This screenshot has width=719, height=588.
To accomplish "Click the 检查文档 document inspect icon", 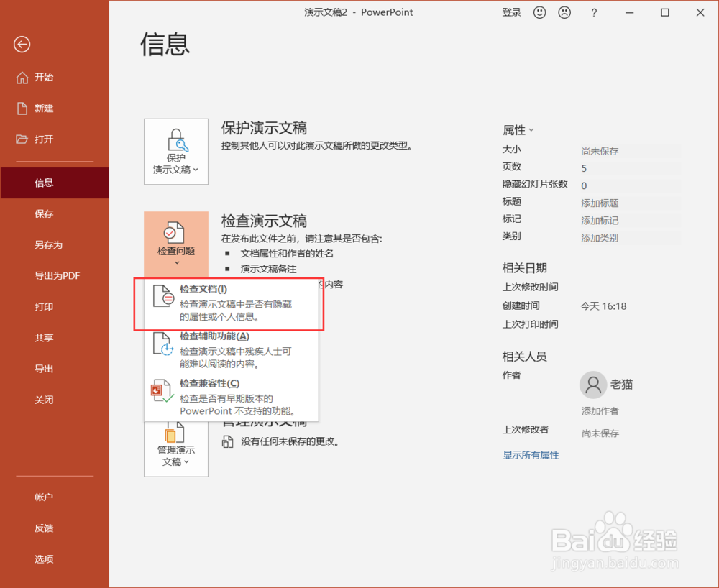I will [x=163, y=296].
